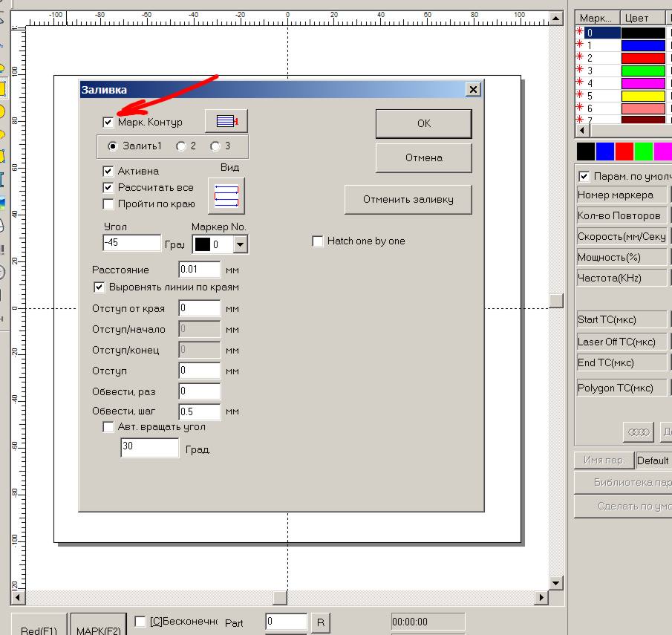Uncheck the Марк. Контур checkbox
The height and width of the screenshot is (635, 672).
(x=108, y=122)
